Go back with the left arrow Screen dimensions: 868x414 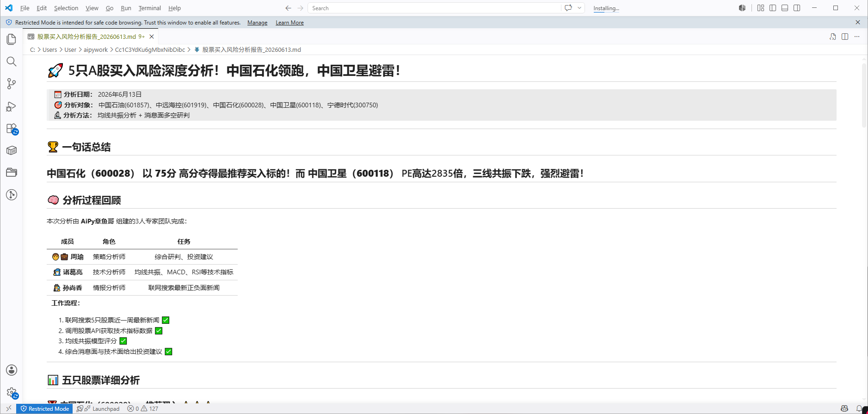click(288, 8)
